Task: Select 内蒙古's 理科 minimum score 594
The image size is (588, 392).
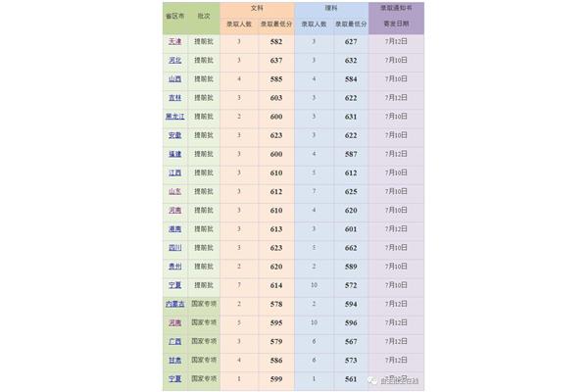Action: coord(351,304)
